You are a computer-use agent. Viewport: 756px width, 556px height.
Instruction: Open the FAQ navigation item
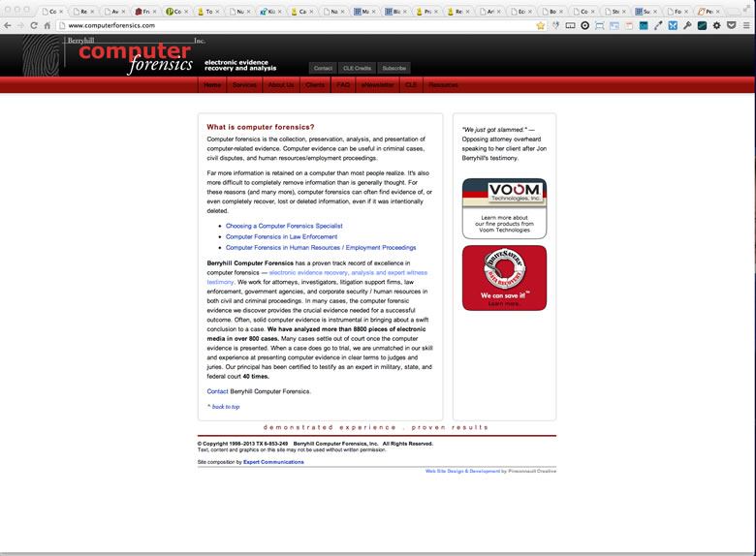343,85
